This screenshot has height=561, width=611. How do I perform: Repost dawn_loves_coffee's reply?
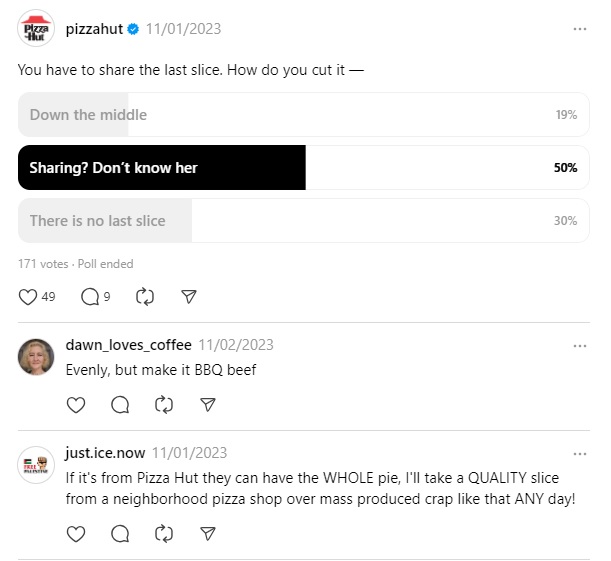(x=164, y=405)
